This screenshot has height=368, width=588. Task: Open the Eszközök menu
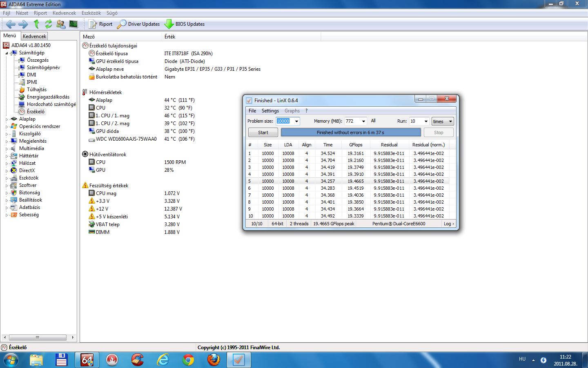(91, 13)
